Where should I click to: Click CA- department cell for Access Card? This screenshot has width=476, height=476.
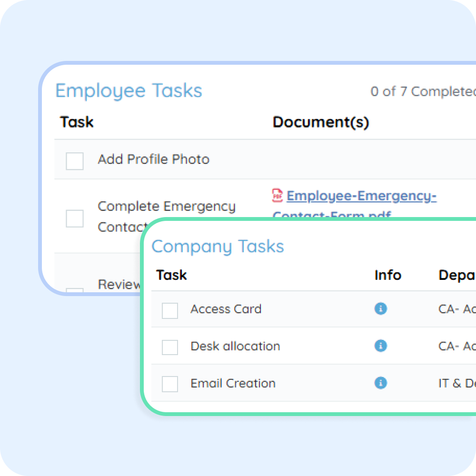coord(457,309)
